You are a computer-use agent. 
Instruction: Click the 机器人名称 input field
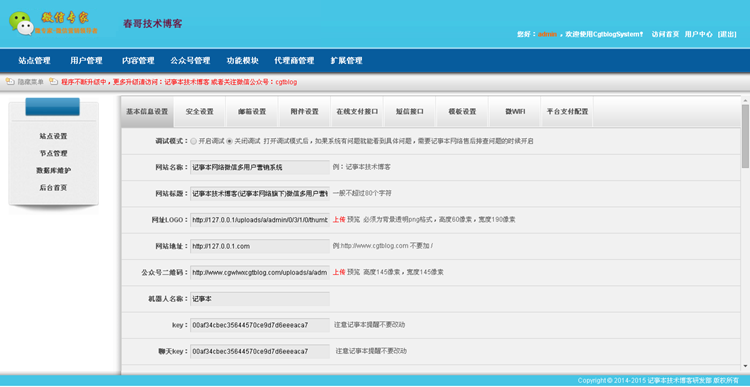[x=260, y=299]
